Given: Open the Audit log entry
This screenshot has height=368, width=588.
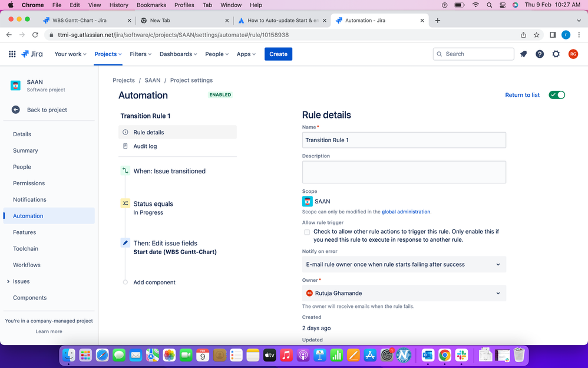Looking at the screenshot, I should (x=177, y=146).
